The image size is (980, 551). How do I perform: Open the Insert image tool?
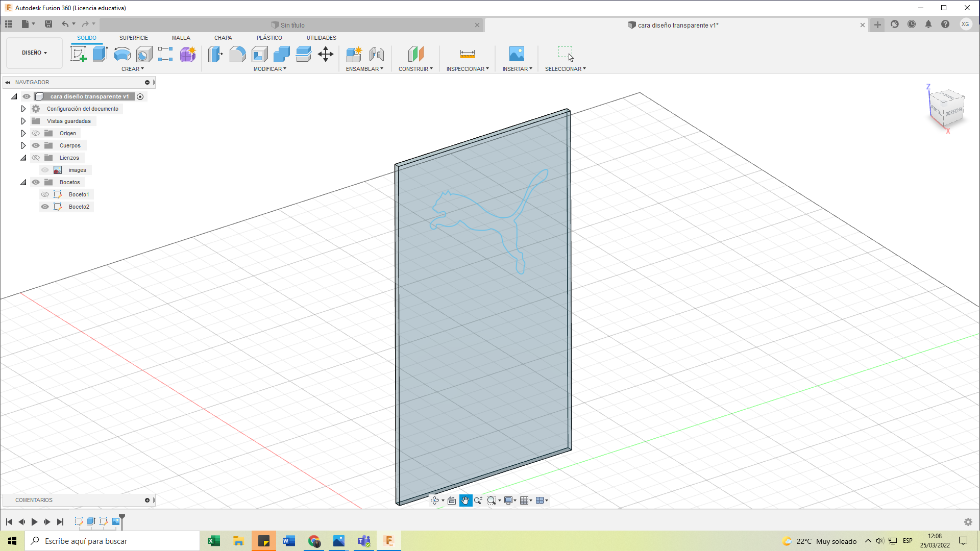coord(517,54)
